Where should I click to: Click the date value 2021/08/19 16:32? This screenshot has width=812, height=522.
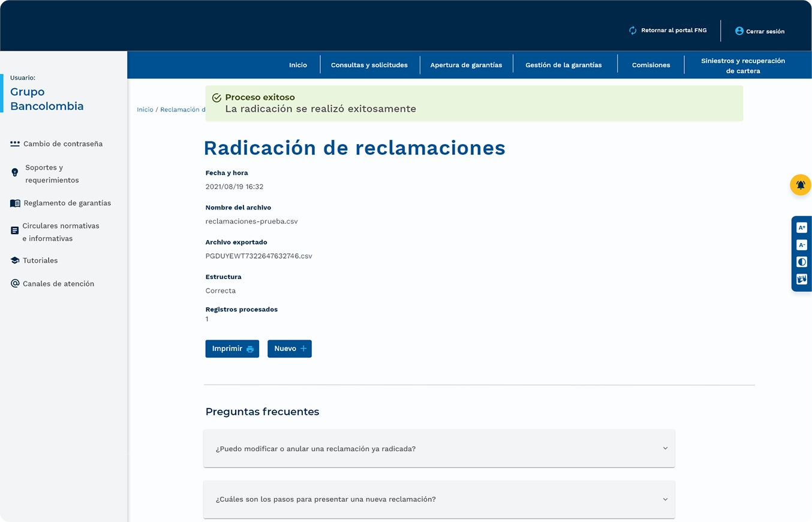(234, 187)
